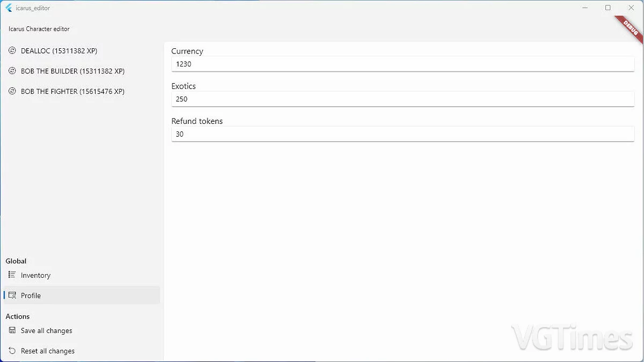The image size is (644, 362).
Task: Click the Profile icon in the Global section
Action: pos(13,295)
